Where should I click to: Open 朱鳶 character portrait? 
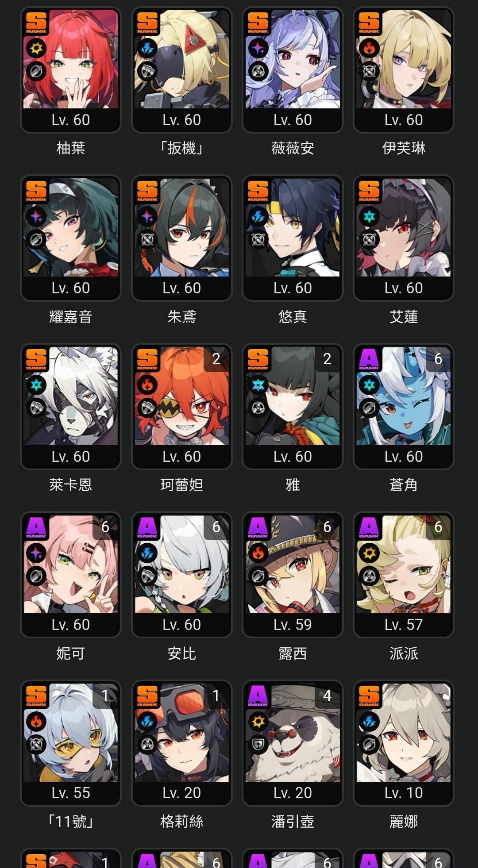click(x=182, y=227)
